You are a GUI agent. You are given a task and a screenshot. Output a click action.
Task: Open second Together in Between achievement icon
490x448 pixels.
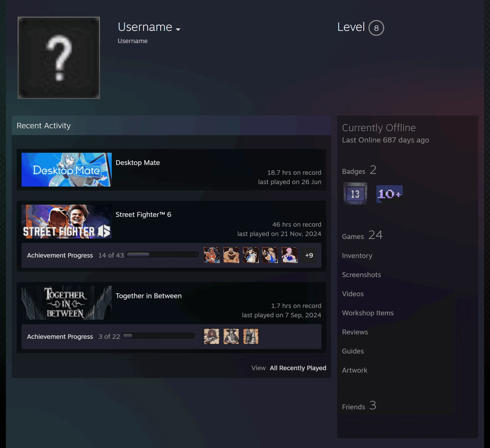[x=231, y=336]
